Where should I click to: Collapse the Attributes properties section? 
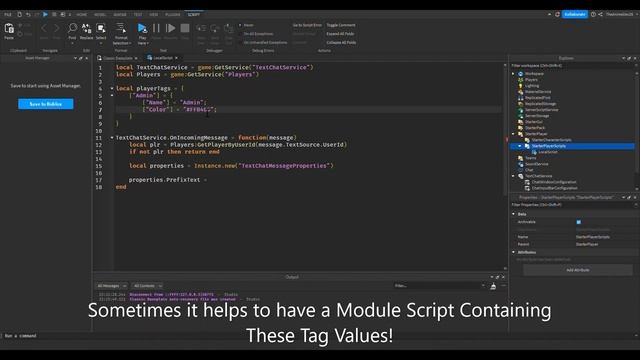[513, 252]
